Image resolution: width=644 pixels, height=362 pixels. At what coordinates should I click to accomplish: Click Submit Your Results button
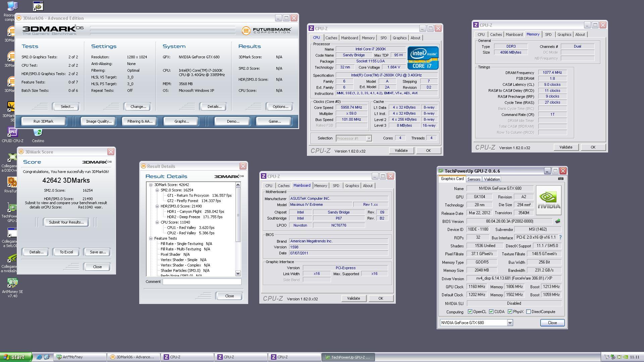[66, 222]
